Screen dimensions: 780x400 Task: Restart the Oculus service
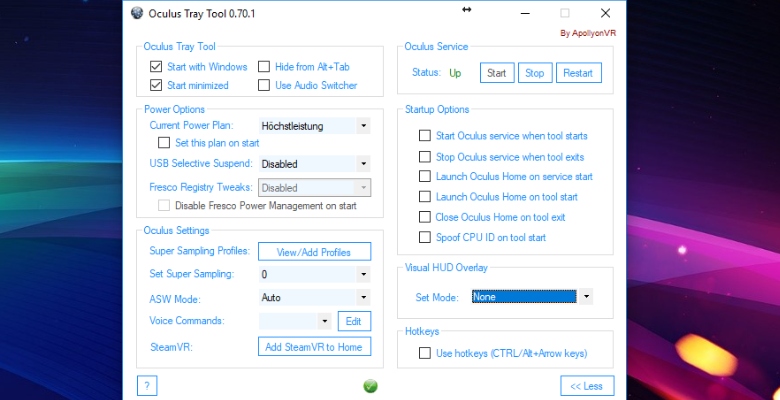click(x=579, y=73)
